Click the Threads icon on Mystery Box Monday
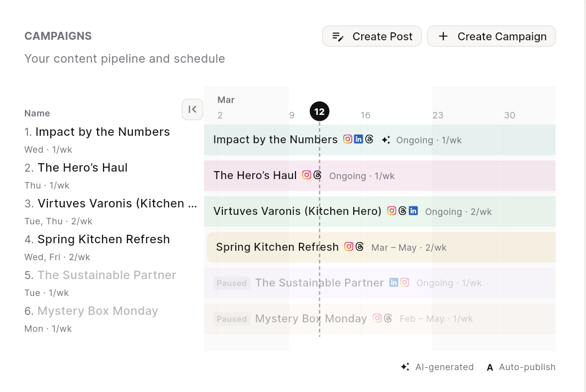This screenshot has width=586, height=392. [x=388, y=318]
